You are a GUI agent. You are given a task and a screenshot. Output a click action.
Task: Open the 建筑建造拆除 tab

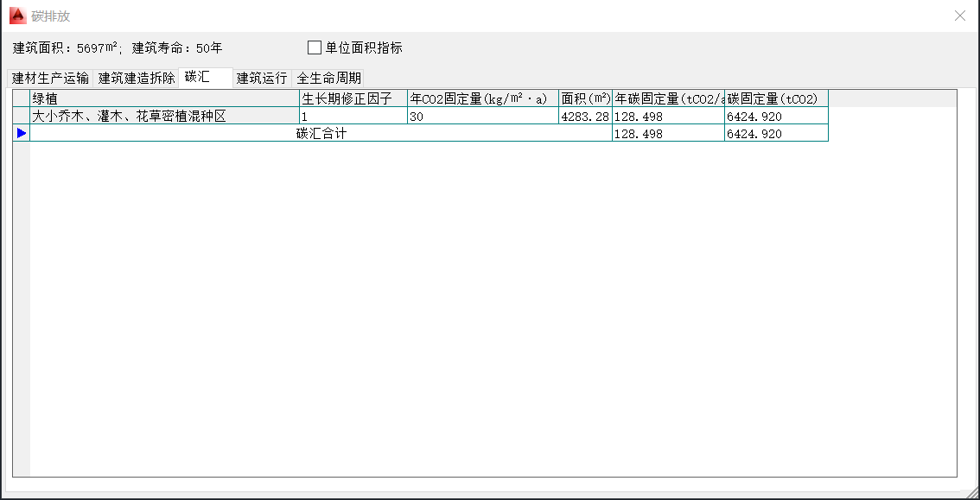[137, 78]
